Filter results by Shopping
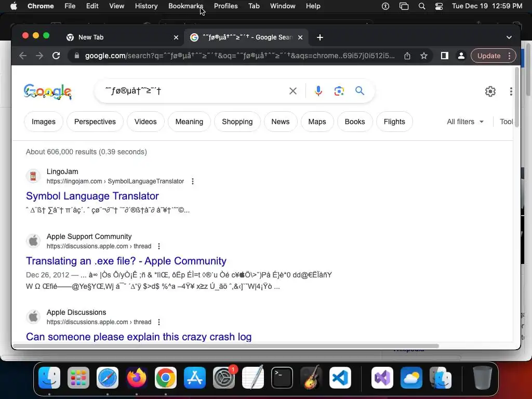This screenshot has width=532, height=399. point(237,122)
